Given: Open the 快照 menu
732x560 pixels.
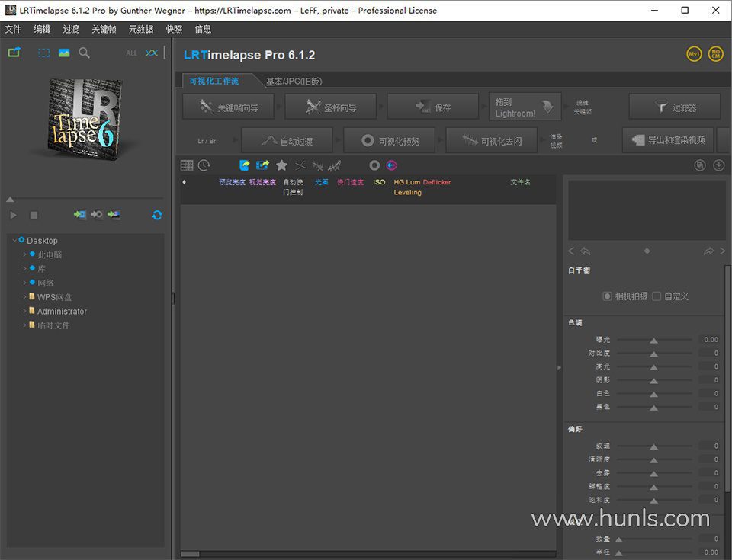Looking at the screenshot, I should [174, 29].
